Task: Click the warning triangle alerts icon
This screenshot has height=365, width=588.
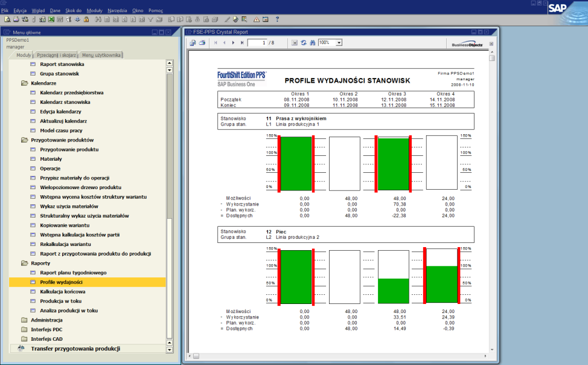Action: pyautogui.click(x=257, y=19)
